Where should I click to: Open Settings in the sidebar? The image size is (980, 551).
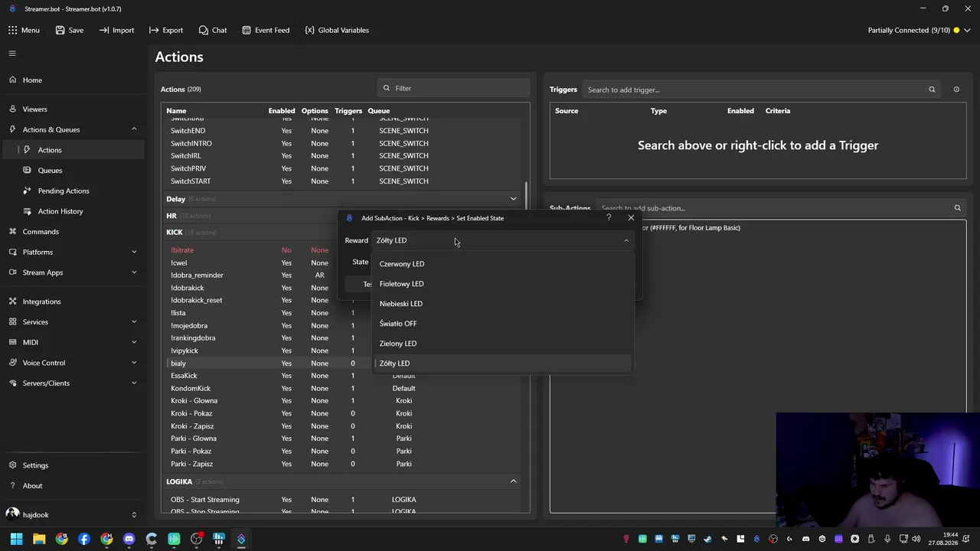[73, 465]
